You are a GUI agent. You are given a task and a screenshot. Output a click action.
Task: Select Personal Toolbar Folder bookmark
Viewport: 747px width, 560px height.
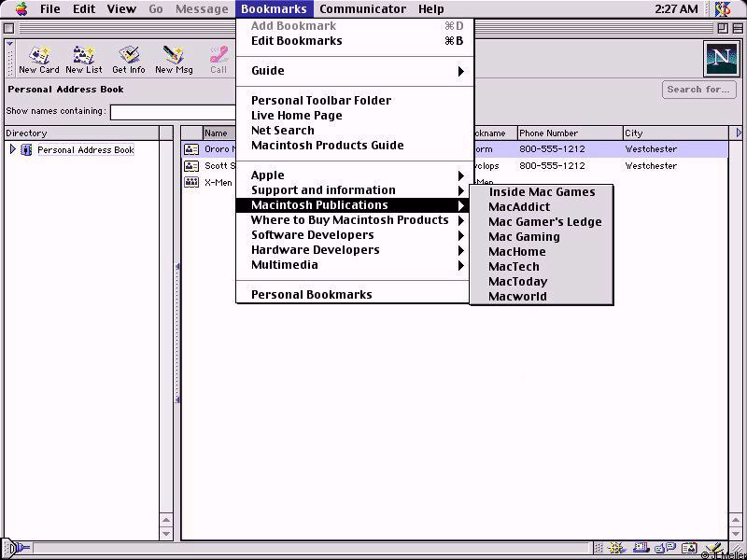pos(355,101)
